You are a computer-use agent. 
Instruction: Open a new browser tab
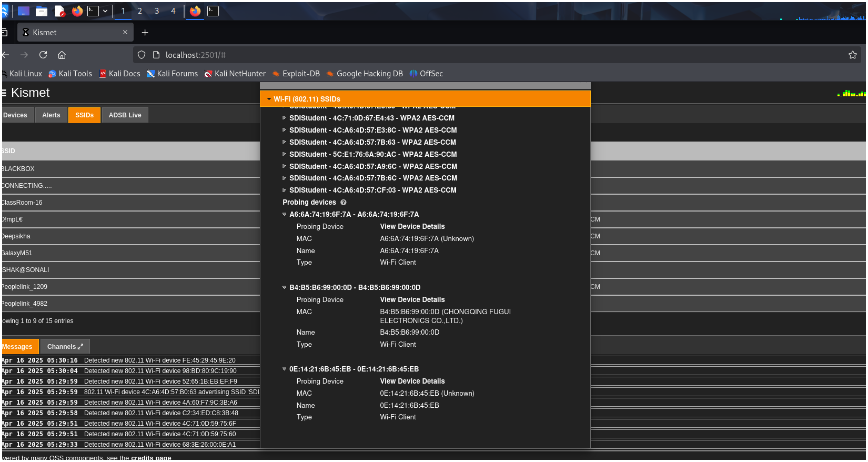(145, 33)
